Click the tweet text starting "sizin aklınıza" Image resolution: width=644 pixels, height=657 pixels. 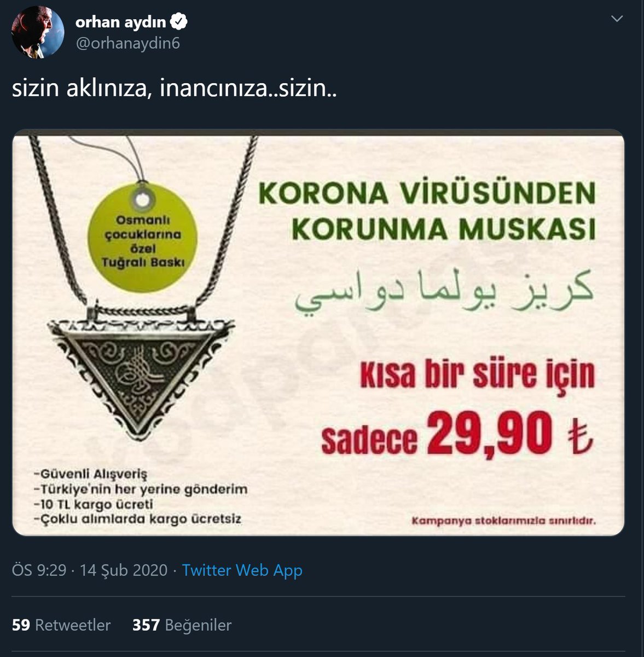(175, 88)
